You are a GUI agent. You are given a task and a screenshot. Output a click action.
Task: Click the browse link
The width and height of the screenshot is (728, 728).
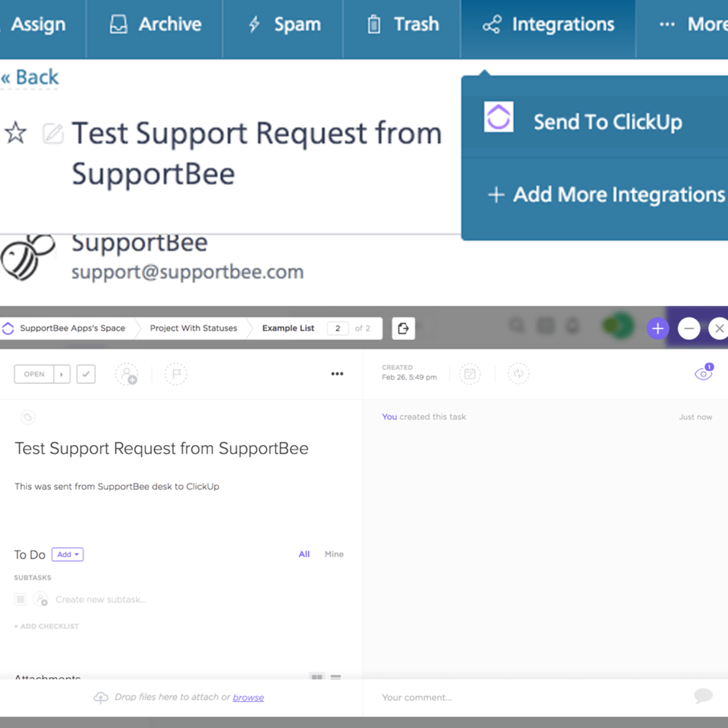(x=248, y=698)
